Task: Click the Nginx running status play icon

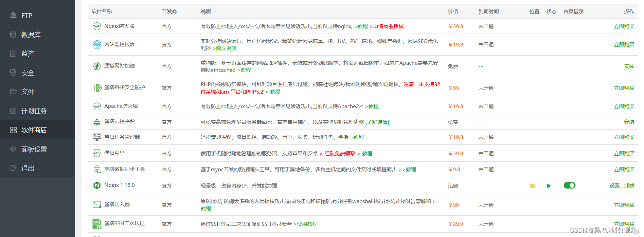Action: point(549,186)
